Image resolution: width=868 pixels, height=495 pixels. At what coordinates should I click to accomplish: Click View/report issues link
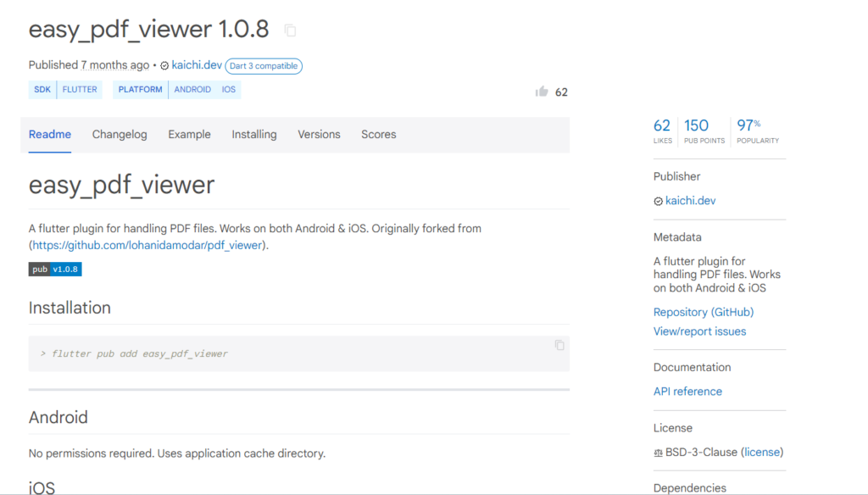[699, 331]
